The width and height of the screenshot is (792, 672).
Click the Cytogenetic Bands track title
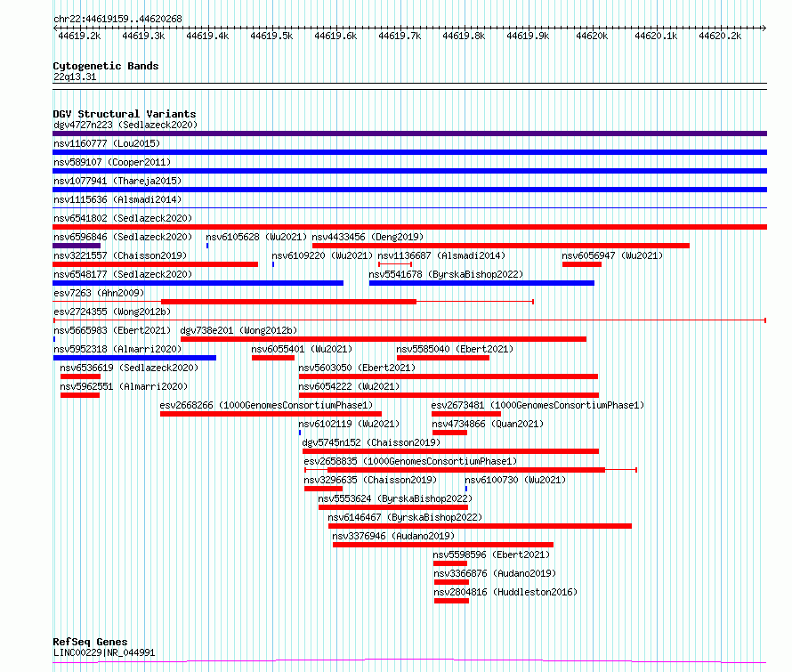pos(106,66)
